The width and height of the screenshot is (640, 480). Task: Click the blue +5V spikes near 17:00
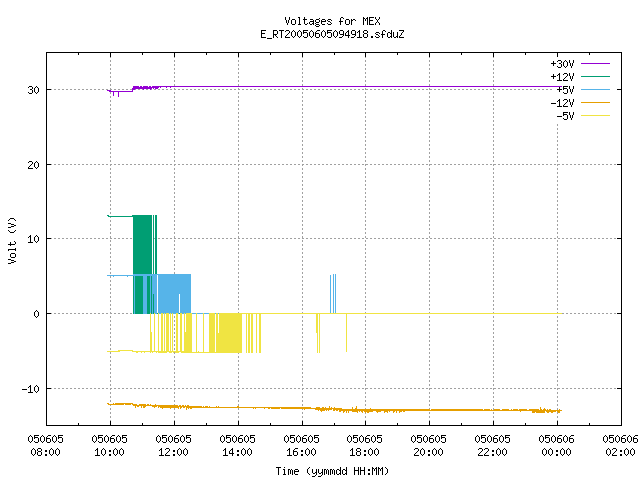tap(333, 294)
